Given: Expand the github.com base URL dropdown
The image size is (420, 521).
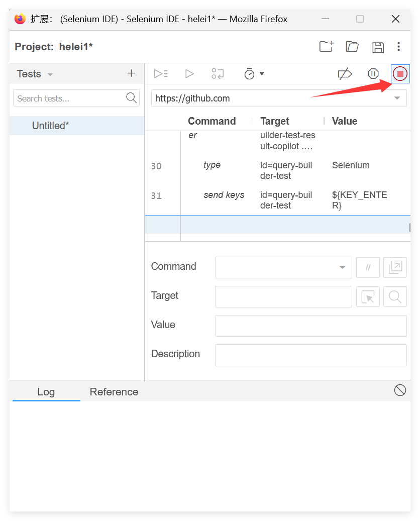Looking at the screenshot, I should coord(397,98).
